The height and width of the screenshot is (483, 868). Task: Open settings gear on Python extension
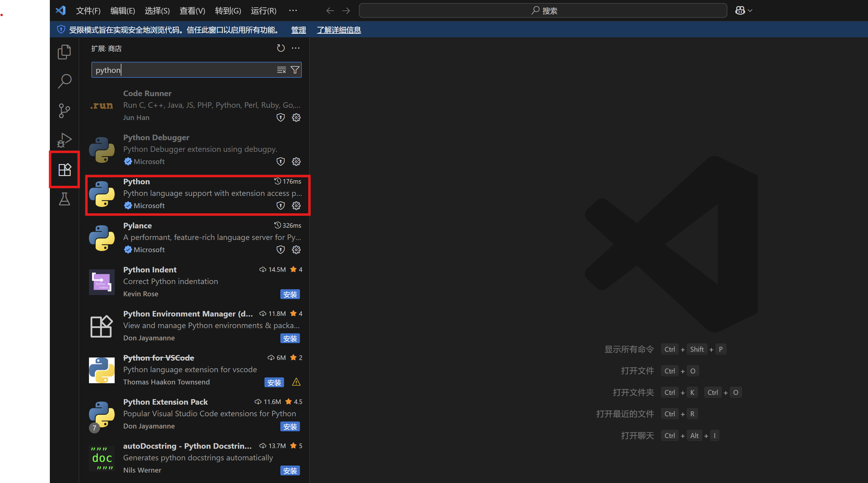(x=296, y=205)
